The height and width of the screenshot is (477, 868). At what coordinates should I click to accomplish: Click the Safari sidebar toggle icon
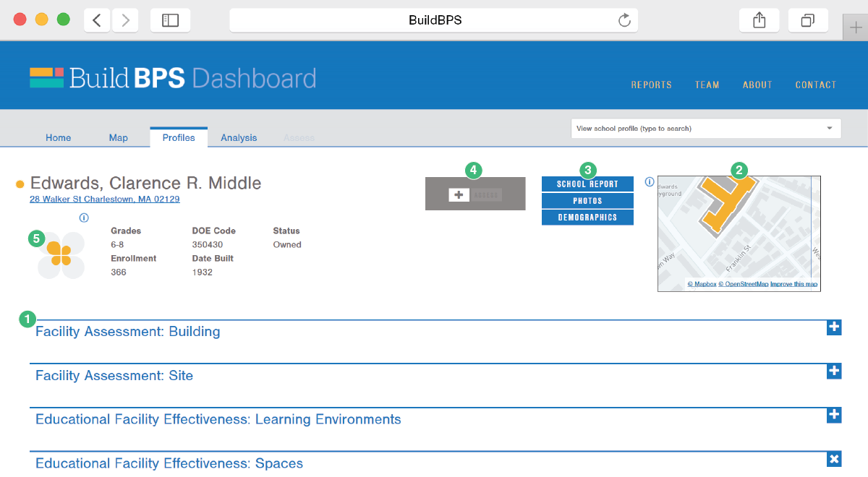pos(170,20)
